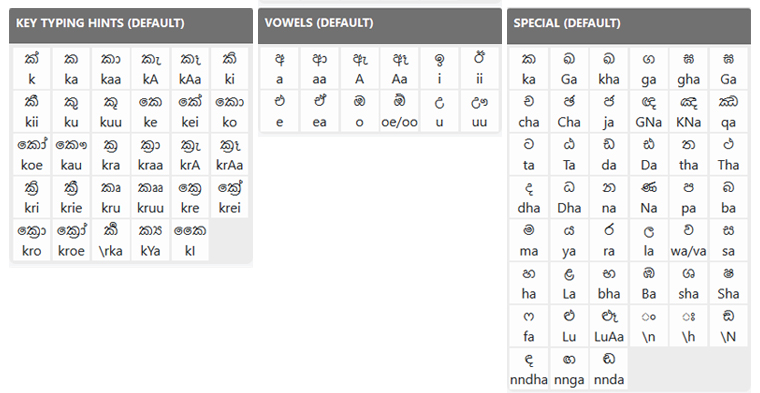
Task: Choose the 'kii' typing hint cell
Action: pyautogui.click(x=32, y=111)
